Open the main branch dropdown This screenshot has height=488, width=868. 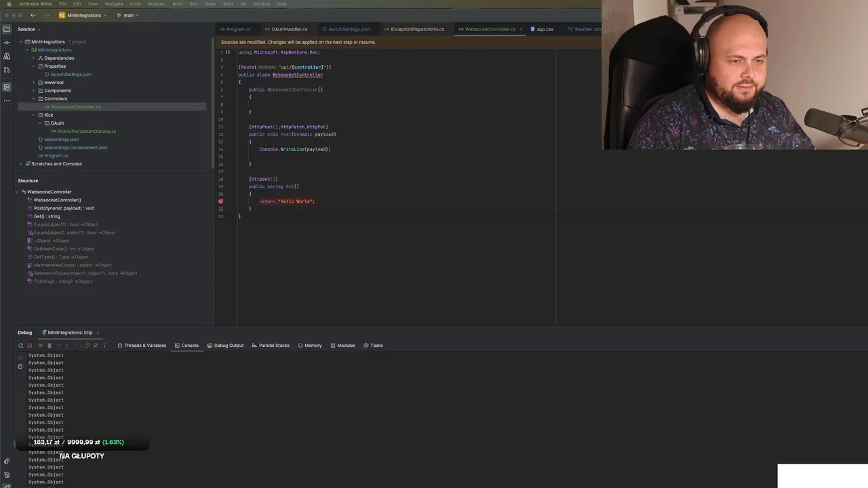(127, 15)
